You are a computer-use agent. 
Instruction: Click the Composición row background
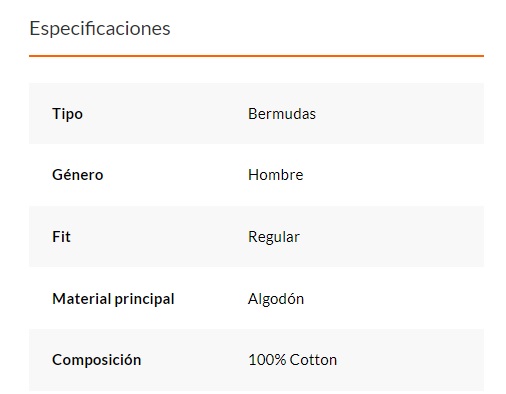[x=256, y=360]
